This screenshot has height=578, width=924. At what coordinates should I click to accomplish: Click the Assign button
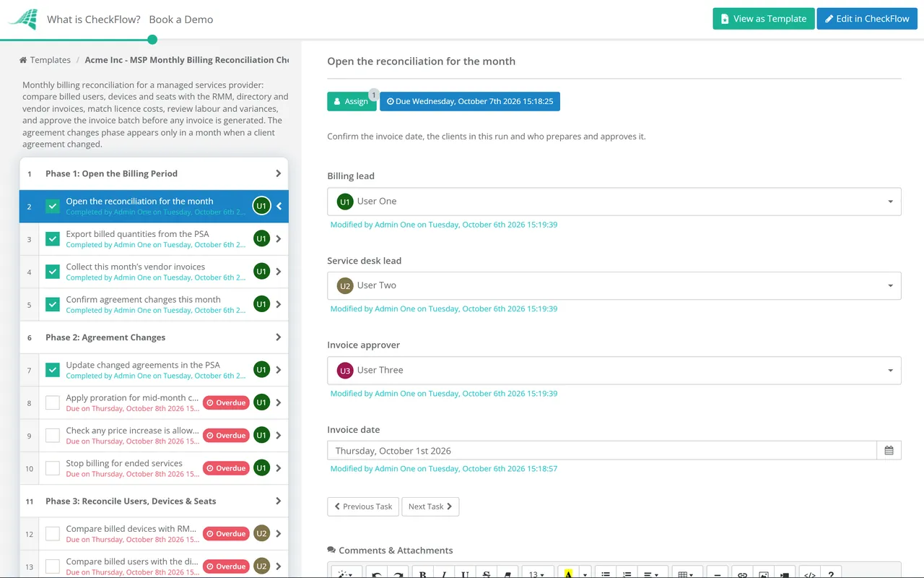352,101
